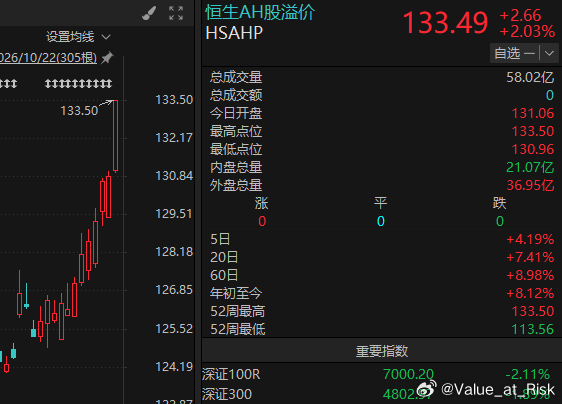Click the pin icon beside date range

107,58
